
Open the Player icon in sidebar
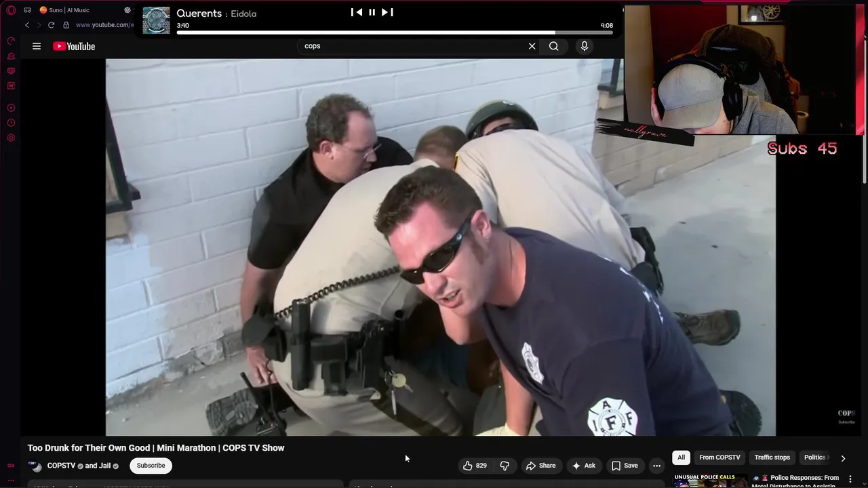coord(11,108)
